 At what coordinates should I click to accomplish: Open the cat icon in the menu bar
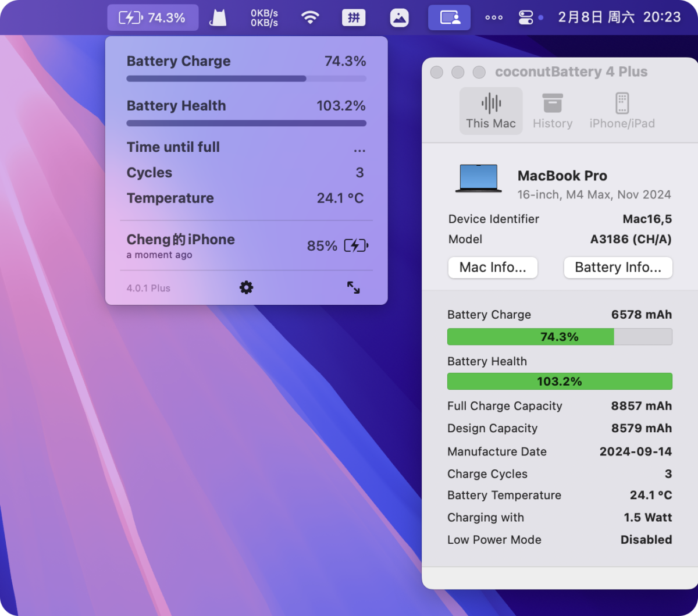click(219, 17)
